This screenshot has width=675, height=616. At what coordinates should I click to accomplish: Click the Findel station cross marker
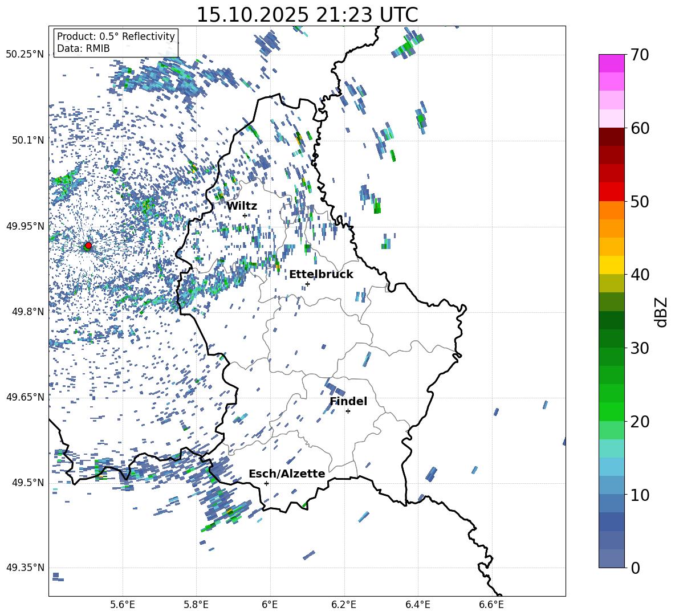[348, 411]
